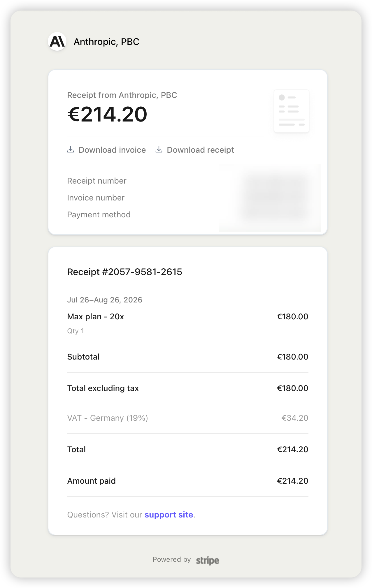The image size is (372, 588).
Task: Click the download arrow beside Download invoice
Action: pyautogui.click(x=71, y=149)
